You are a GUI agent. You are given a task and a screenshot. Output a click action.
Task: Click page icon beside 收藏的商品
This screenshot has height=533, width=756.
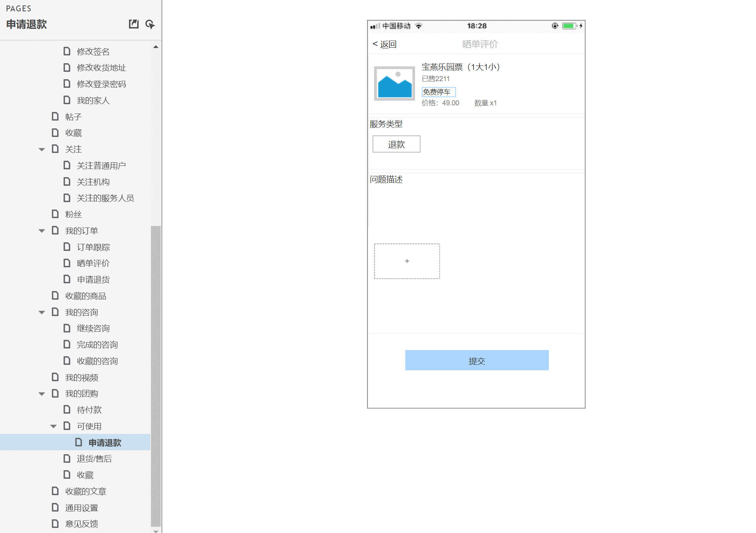[55, 295]
